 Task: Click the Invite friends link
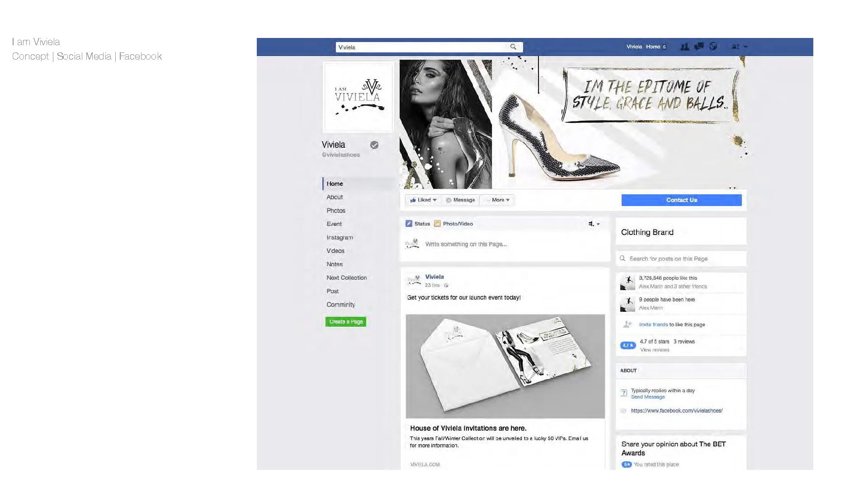(x=653, y=324)
